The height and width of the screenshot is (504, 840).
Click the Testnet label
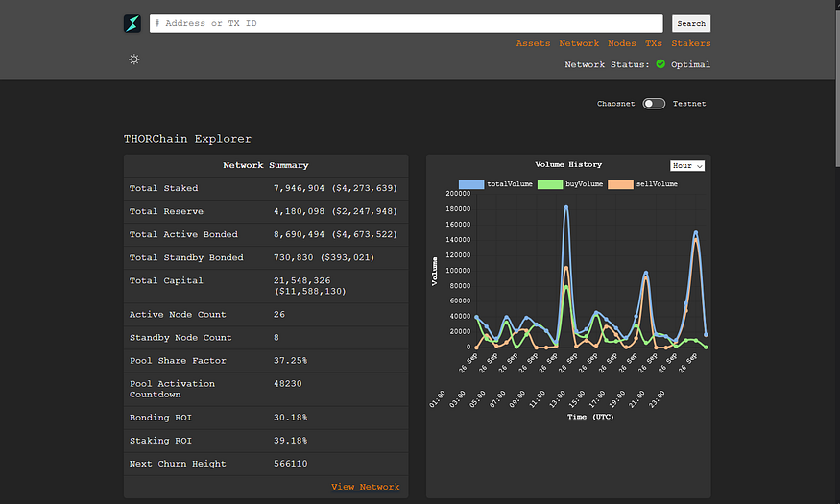(689, 104)
